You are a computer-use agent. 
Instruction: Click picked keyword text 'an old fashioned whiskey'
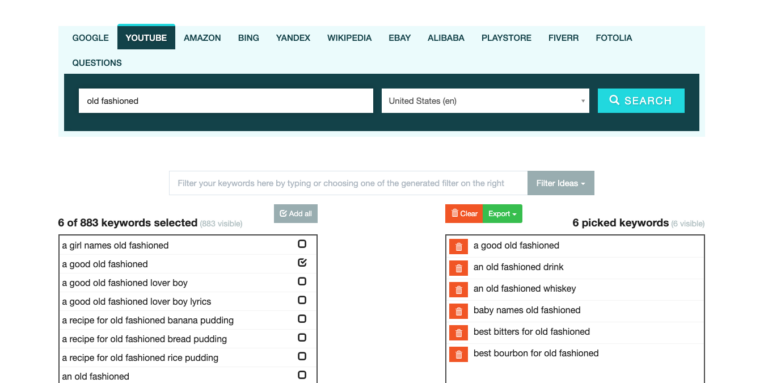click(x=525, y=288)
